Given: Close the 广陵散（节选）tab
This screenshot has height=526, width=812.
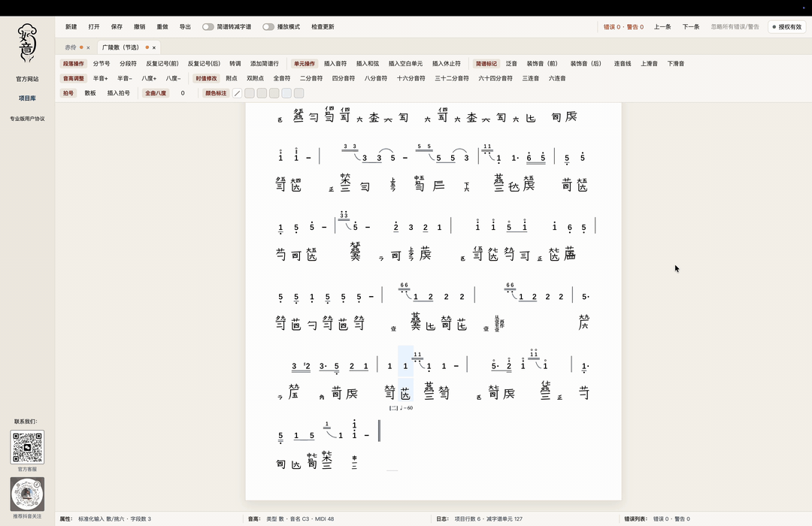Looking at the screenshot, I should [x=154, y=47].
